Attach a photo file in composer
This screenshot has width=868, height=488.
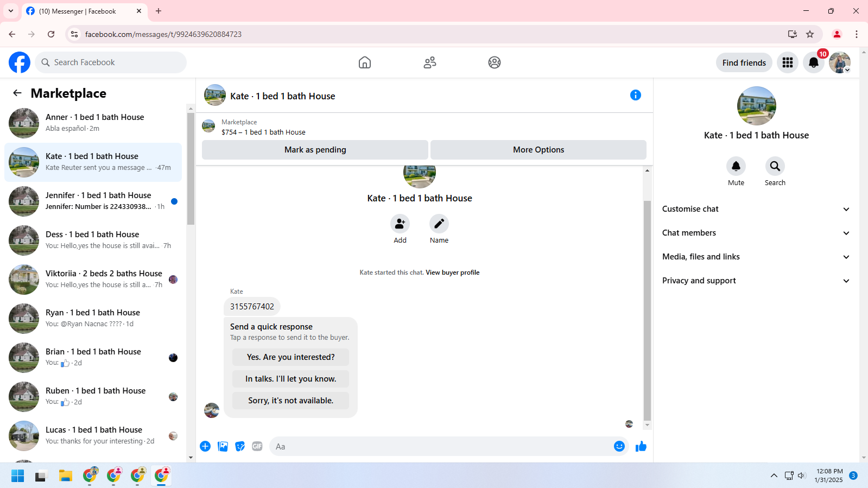point(223,446)
